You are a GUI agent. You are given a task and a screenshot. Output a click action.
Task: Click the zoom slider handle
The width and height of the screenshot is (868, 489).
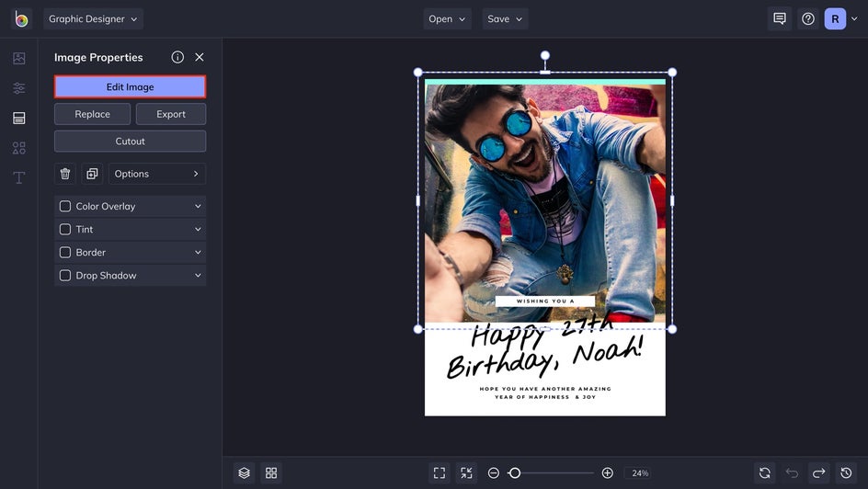tap(515, 472)
